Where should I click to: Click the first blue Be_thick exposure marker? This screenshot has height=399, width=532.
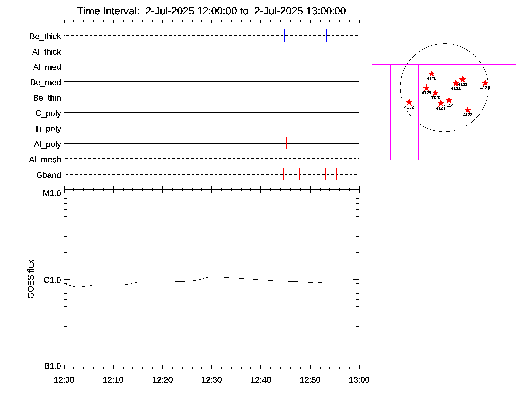[x=284, y=35]
